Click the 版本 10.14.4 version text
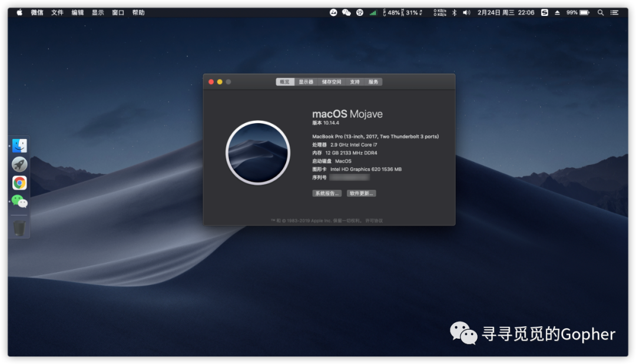Viewport: 636px width, 364px height. [x=326, y=123]
